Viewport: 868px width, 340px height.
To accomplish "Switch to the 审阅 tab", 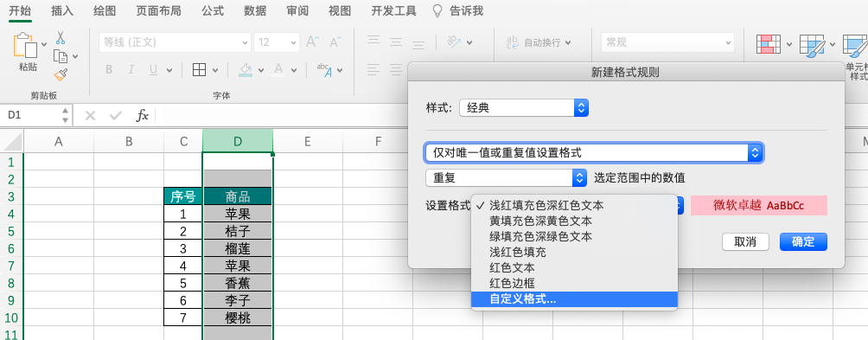I will tap(297, 10).
